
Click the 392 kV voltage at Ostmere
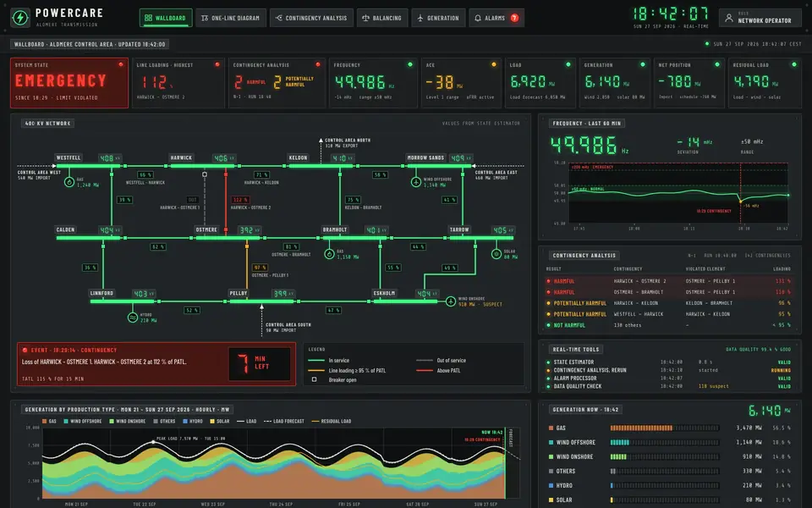coord(249,230)
